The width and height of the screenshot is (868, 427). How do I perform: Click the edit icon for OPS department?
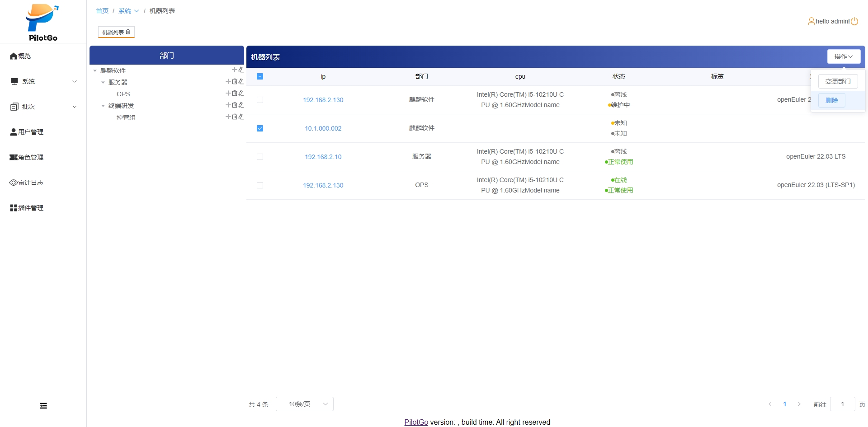coord(241,93)
